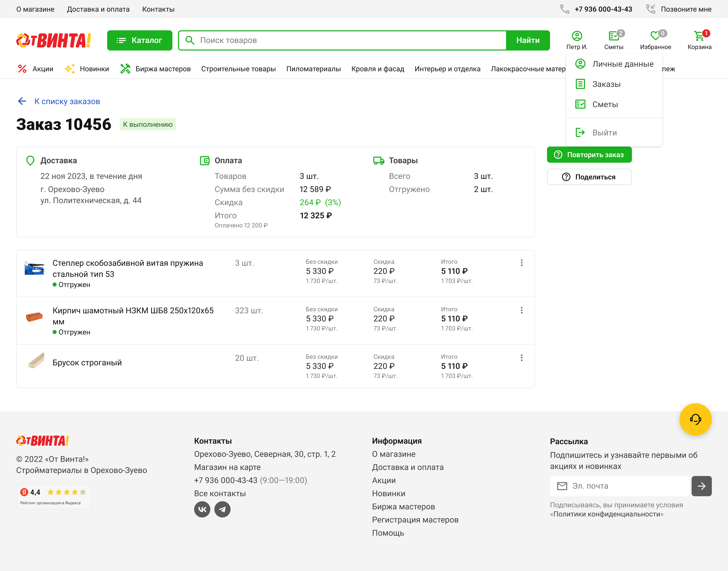Screen dimensions: 728x571
Task: Click the Позвоните мне callback icon
Action: click(x=650, y=9)
